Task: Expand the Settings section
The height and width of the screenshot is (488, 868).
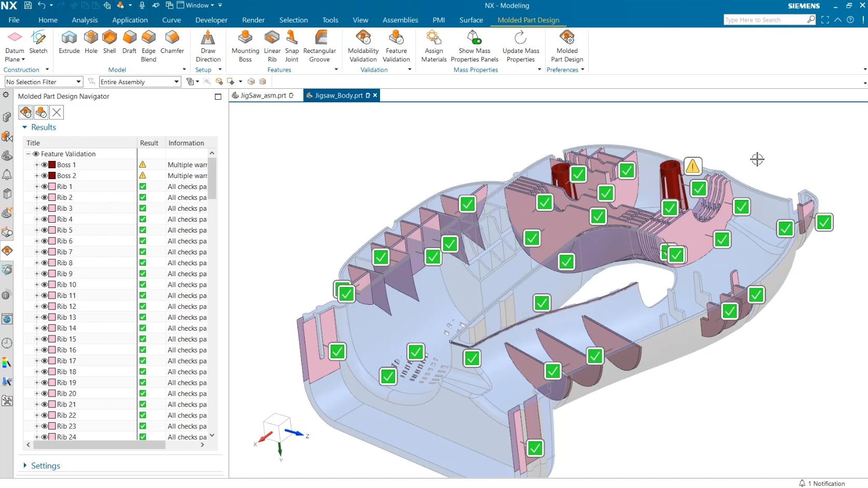Action: pyautogui.click(x=25, y=465)
